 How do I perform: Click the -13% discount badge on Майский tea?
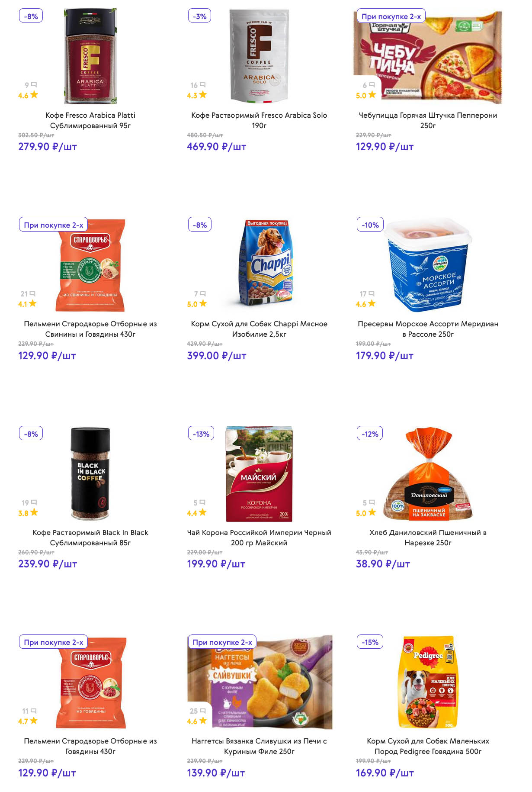coord(201,434)
